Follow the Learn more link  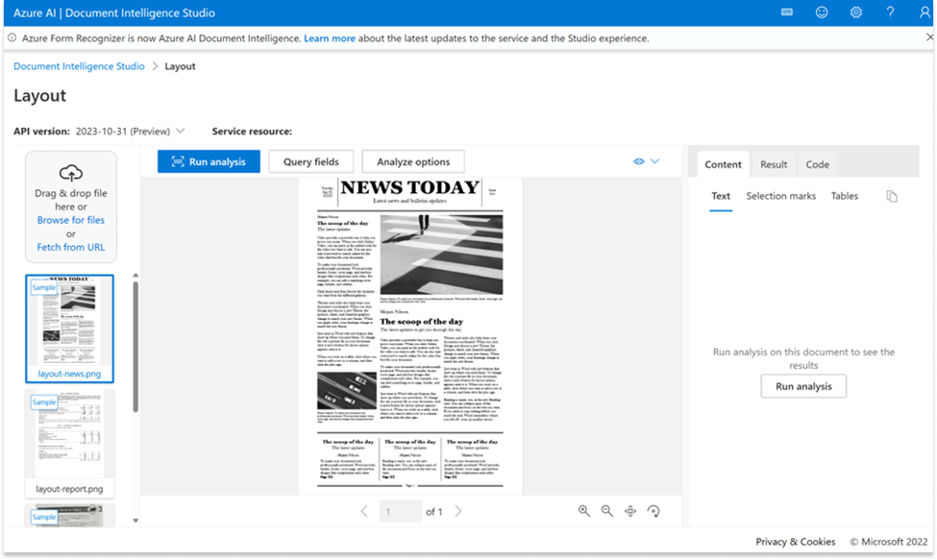(x=330, y=38)
